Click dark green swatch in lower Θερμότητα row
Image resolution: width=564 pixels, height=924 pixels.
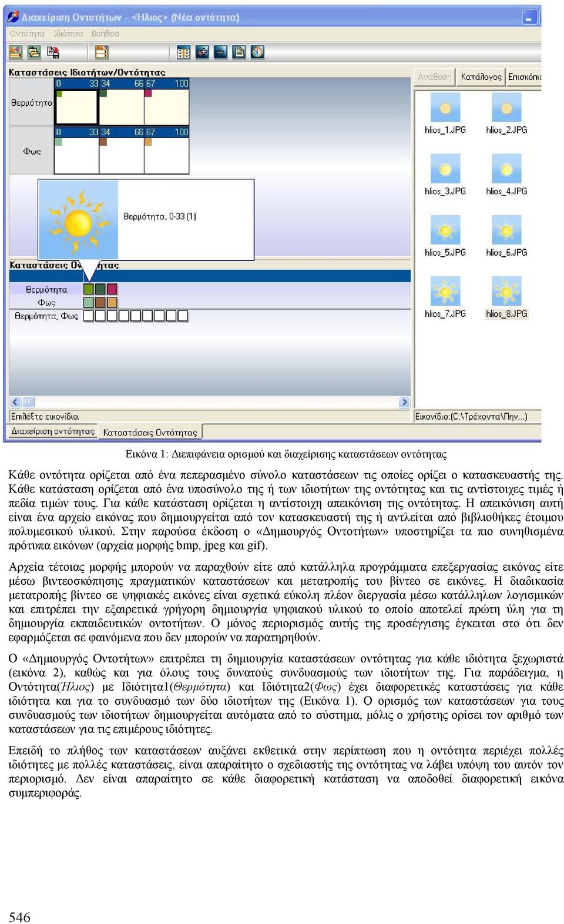(x=100, y=289)
